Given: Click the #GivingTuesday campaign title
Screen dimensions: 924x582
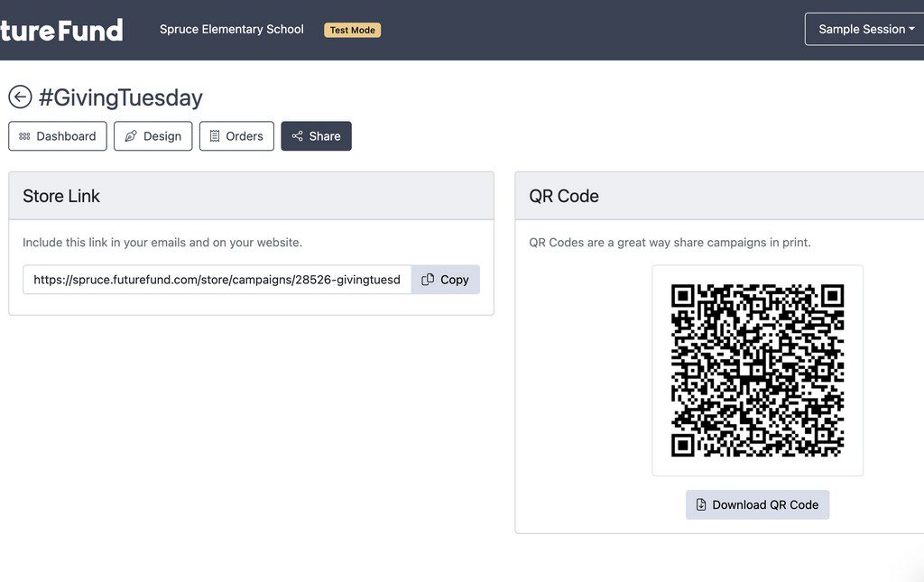Looking at the screenshot, I should [x=121, y=97].
